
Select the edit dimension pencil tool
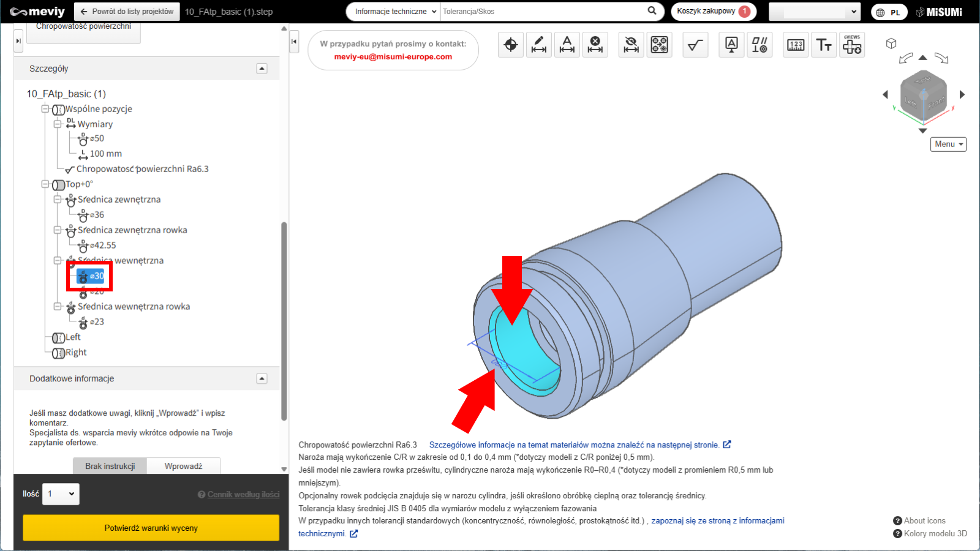point(539,45)
